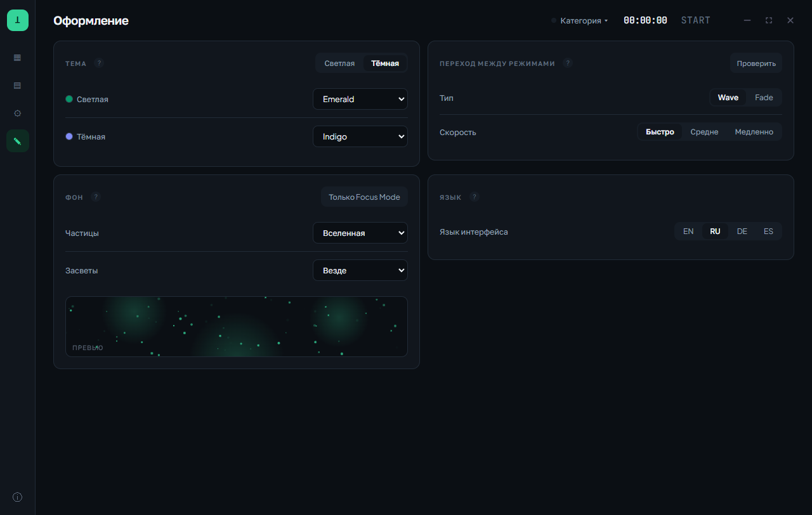812x515 pixels.
Task: Click the Проверить button
Action: click(x=756, y=63)
